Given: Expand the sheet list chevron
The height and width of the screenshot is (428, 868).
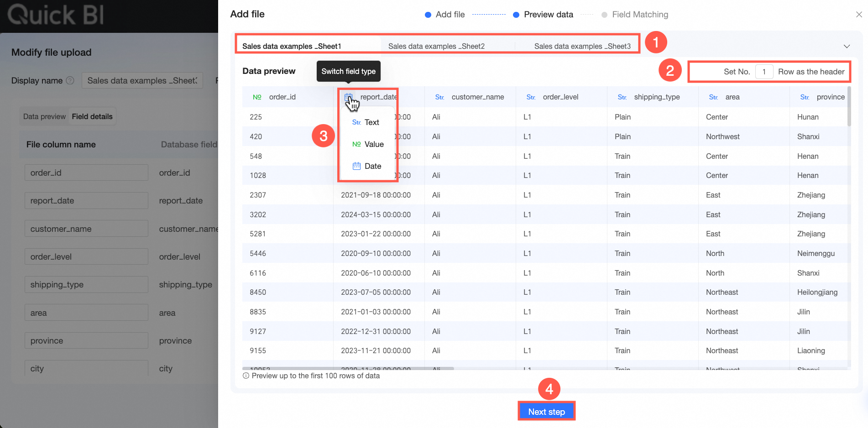Looking at the screenshot, I should pos(847,47).
